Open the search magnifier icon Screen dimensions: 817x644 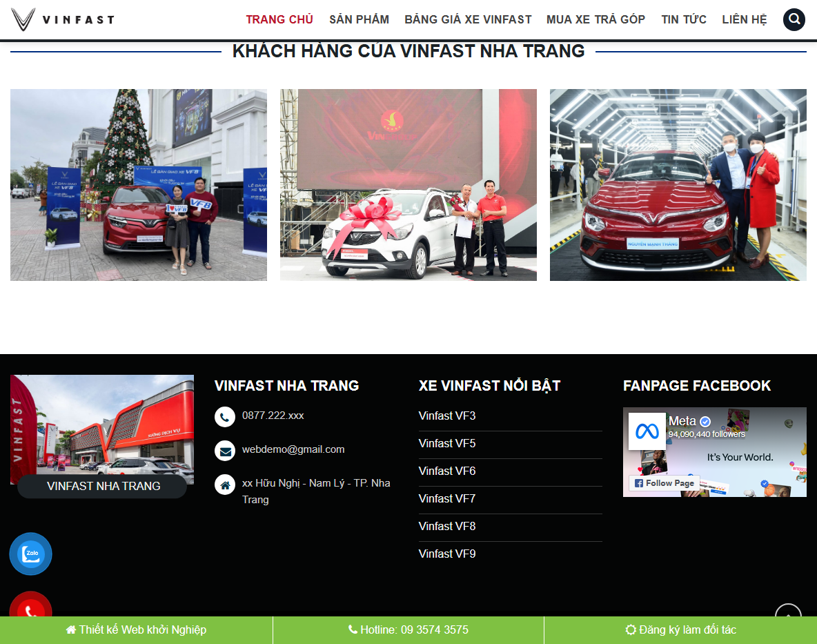pyautogui.click(x=794, y=19)
